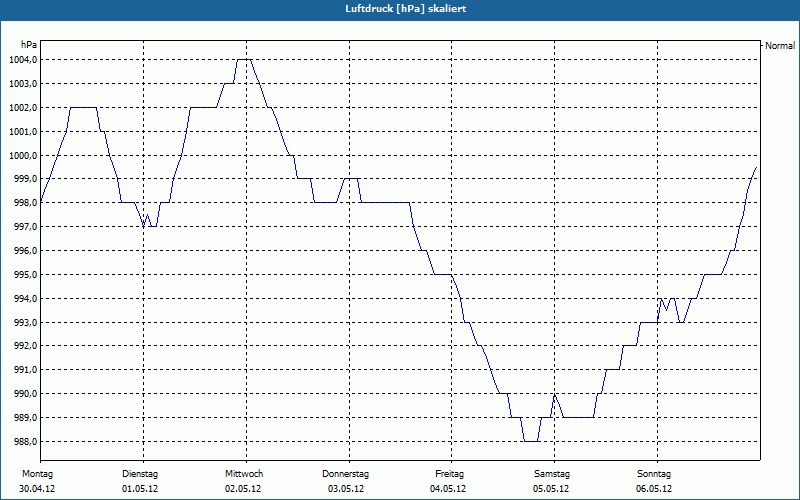Click the date 05.05.12
This screenshot has width=800, height=500.
click(551, 489)
